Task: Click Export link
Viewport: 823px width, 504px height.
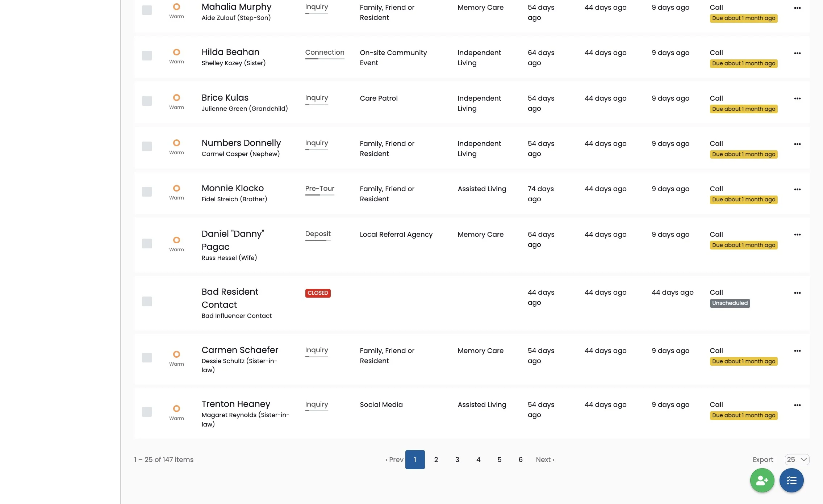Action: coord(763,459)
